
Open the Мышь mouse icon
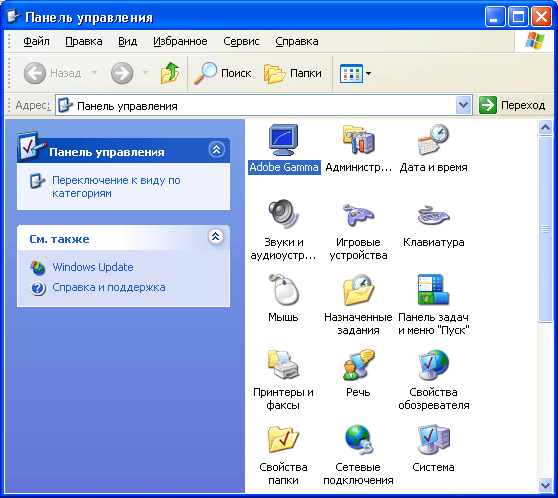283,289
